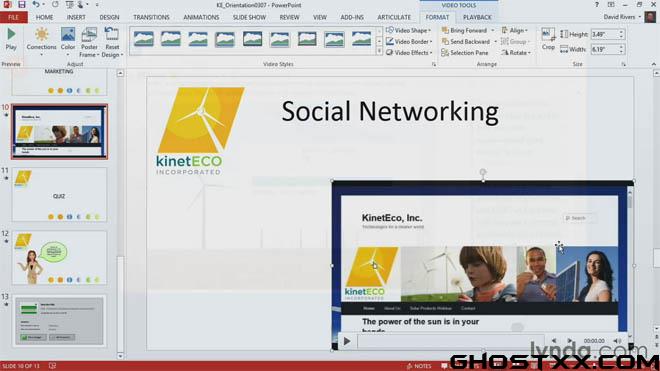Select the slide 12 thumbnail
The image size is (660, 371).
coord(59,257)
